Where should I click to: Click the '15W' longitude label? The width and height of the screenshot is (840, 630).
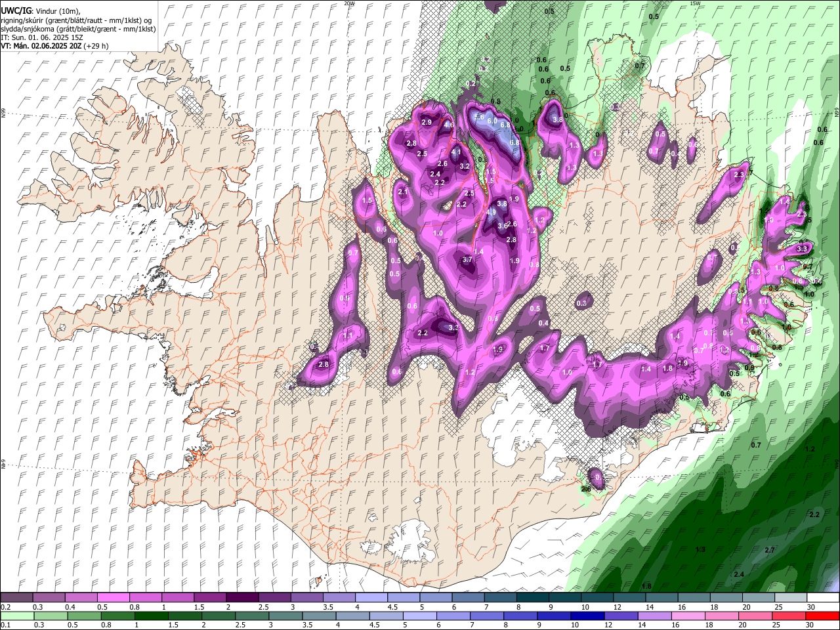(694, 3)
